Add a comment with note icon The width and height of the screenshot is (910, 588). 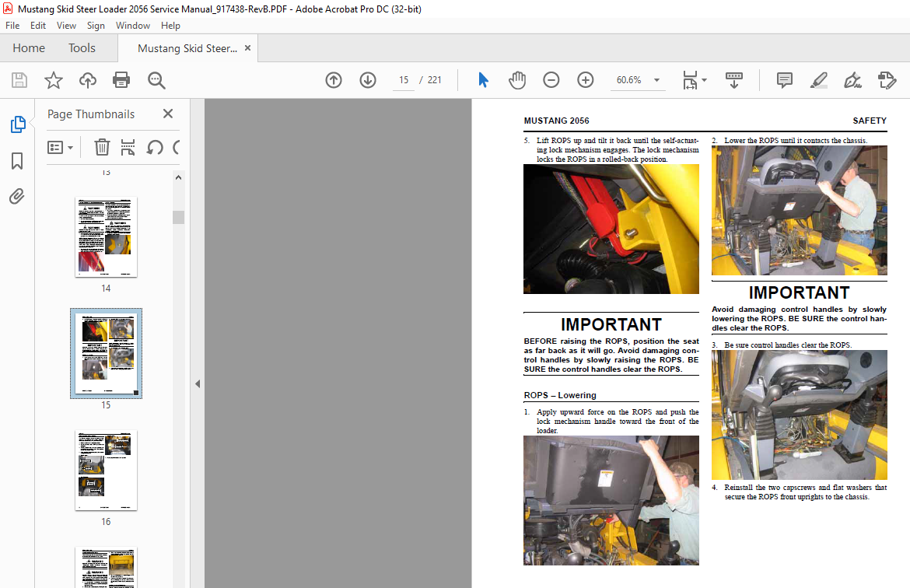[x=785, y=80]
